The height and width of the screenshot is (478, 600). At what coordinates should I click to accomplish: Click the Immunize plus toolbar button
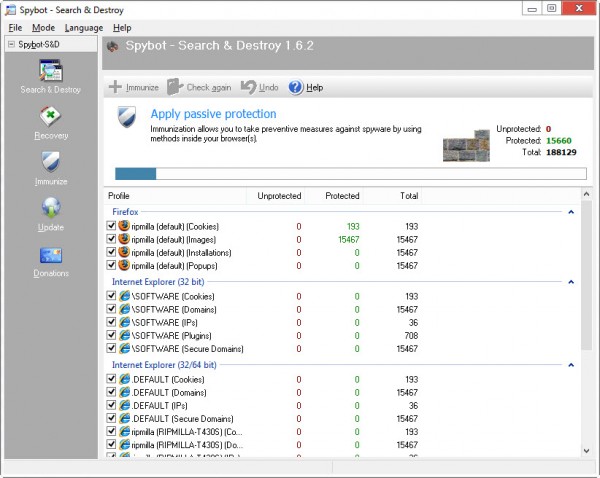(x=134, y=88)
